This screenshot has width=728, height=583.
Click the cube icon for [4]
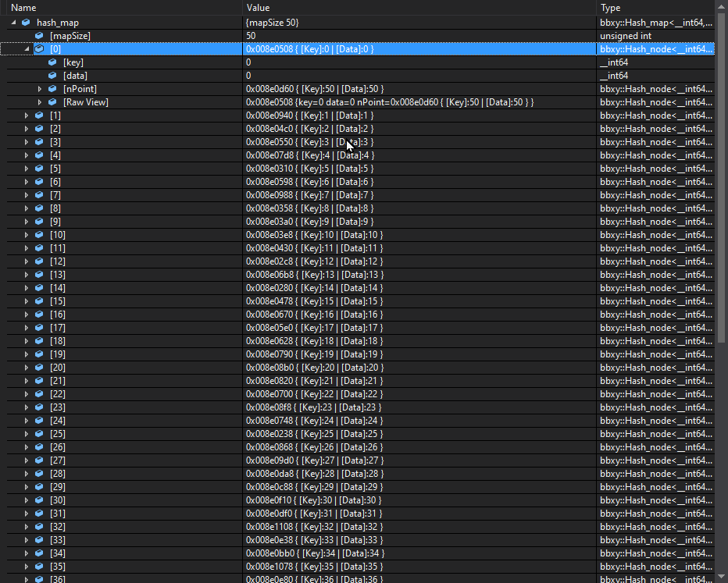40,155
